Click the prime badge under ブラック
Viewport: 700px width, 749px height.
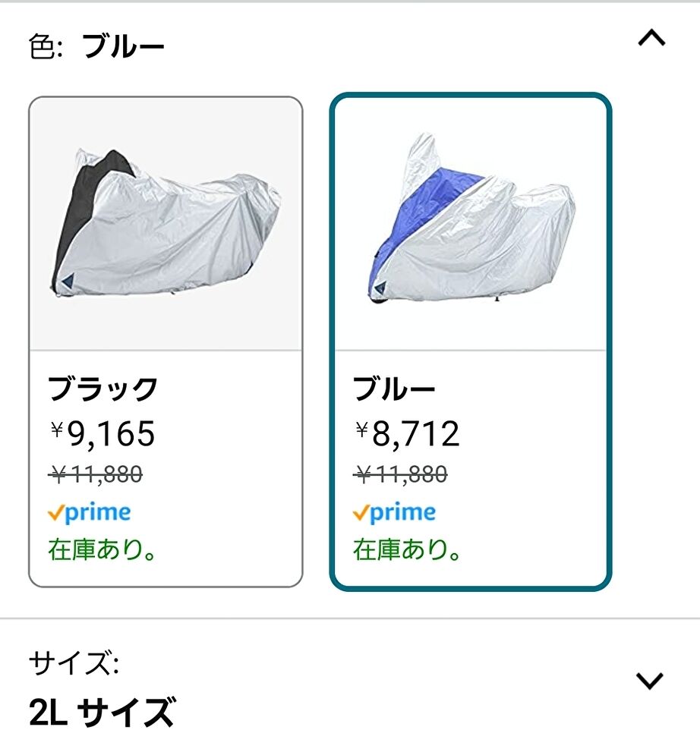click(x=90, y=513)
